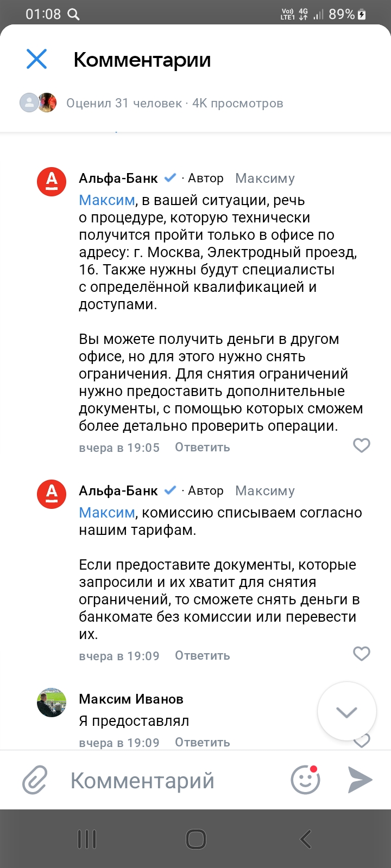This screenshot has width=391, height=868.
Task: Reply to the 19:05 Альфа-Банк comment
Action: pyautogui.click(x=202, y=448)
